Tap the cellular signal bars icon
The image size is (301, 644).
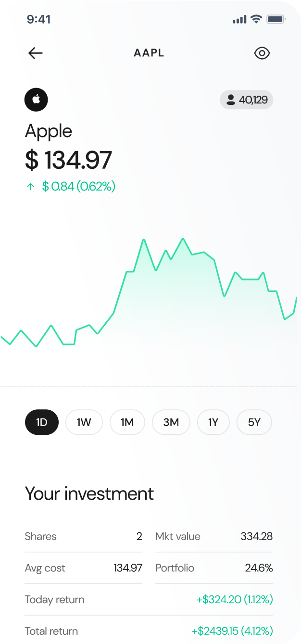pos(239,20)
